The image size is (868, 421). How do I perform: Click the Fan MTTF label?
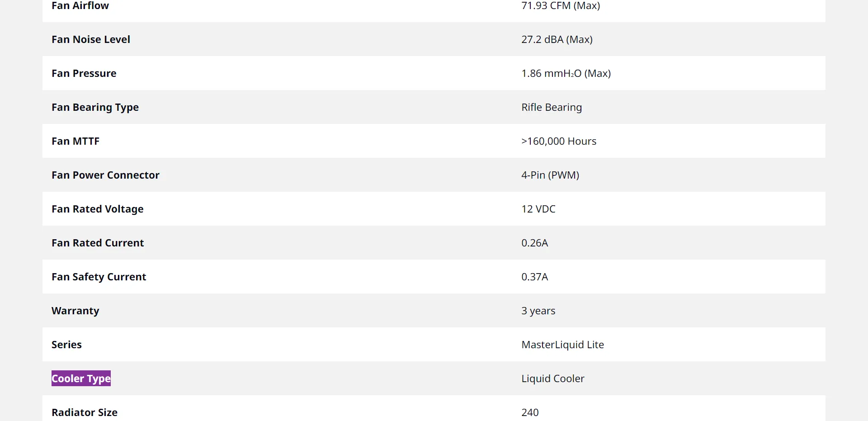click(75, 141)
